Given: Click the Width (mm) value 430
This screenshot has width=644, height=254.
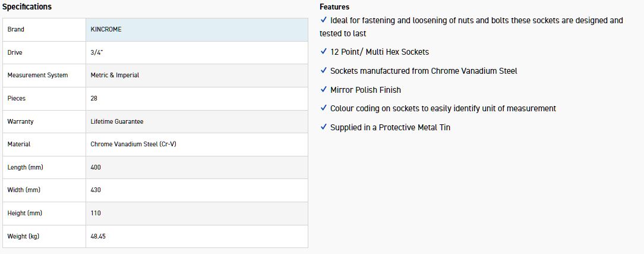Looking at the screenshot, I should click(96, 190).
